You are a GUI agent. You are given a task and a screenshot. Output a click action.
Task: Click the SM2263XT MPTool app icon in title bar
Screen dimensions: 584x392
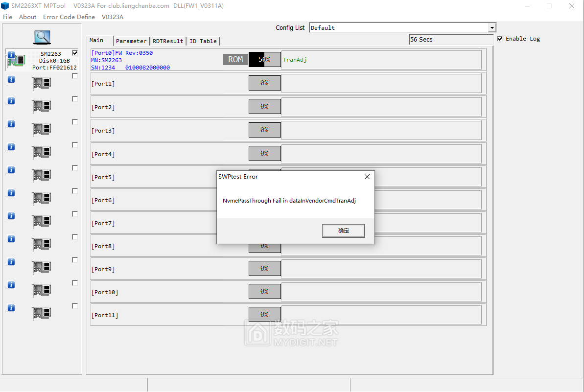[x=5, y=6]
